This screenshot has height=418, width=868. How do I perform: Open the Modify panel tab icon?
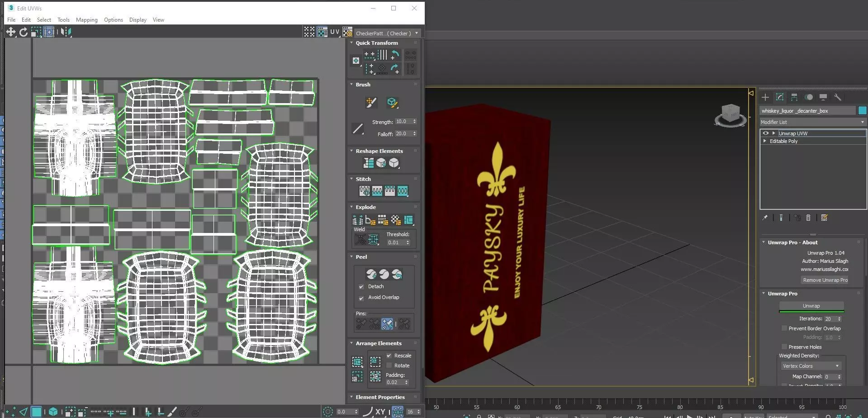[780, 97]
